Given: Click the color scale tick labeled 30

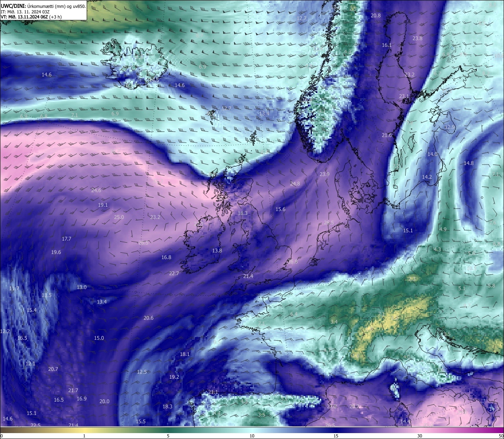Looking at the screenshot, I should coord(420,436).
